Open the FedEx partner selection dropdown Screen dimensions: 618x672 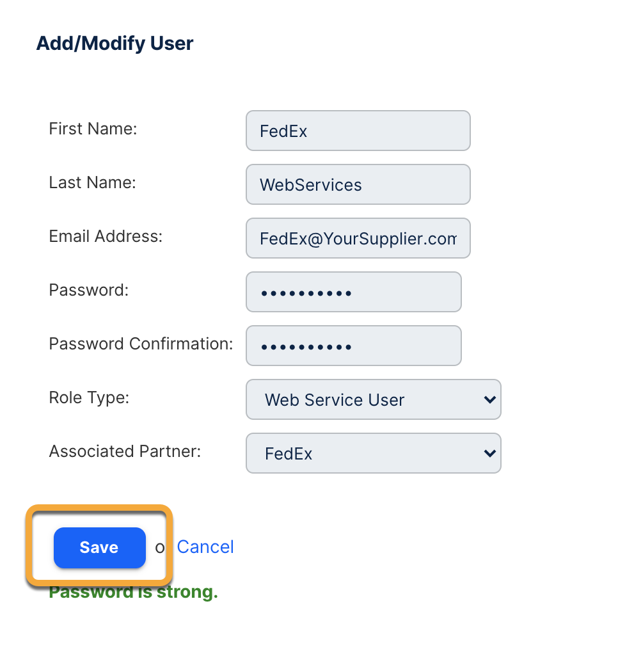point(365,454)
